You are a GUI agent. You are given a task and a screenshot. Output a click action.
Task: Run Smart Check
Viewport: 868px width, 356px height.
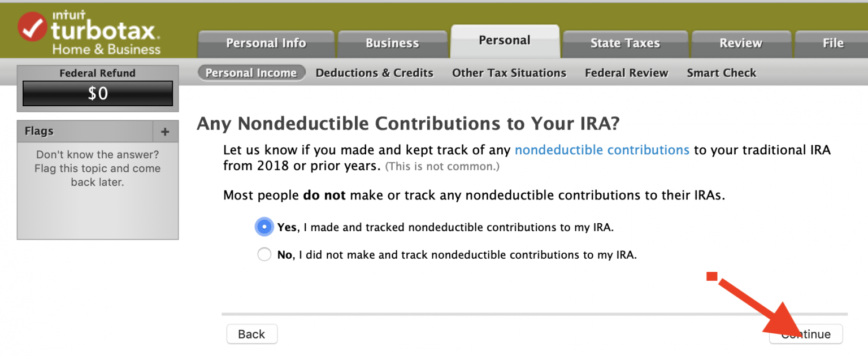(x=721, y=73)
